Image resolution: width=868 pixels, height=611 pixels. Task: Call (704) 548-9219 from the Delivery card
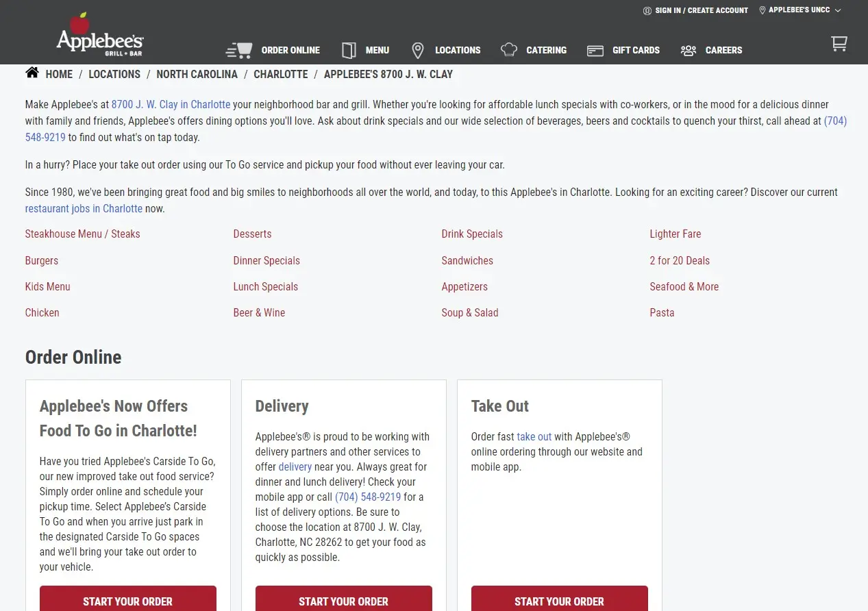point(368,497)
